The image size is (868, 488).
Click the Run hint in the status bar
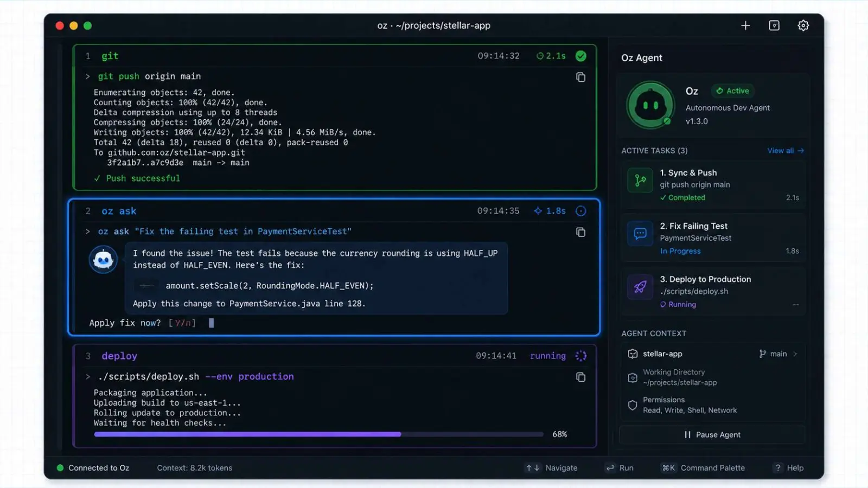(x=620, y=468)
